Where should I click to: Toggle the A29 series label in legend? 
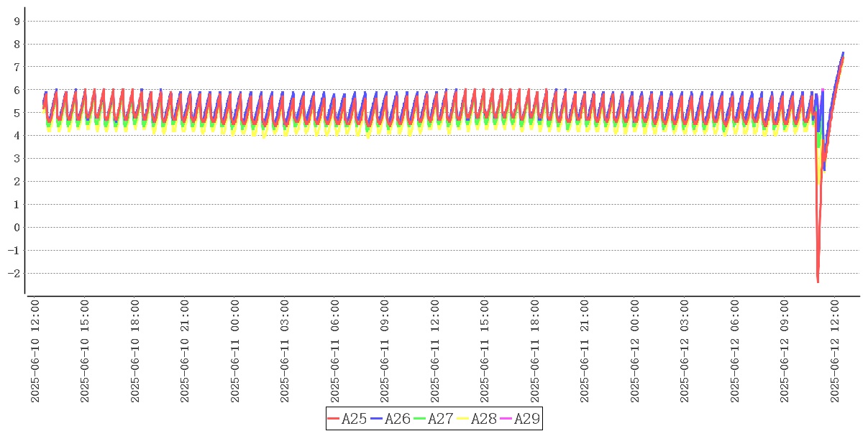point(526,419)
